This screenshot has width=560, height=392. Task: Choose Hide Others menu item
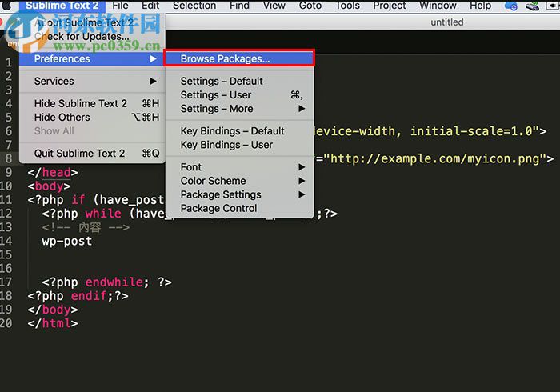pos(92,117)
